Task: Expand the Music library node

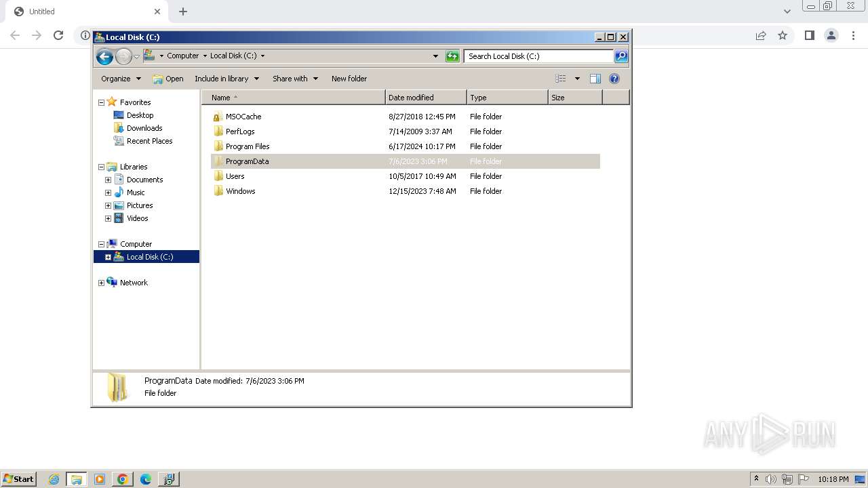Action: (x=108, y=193)
